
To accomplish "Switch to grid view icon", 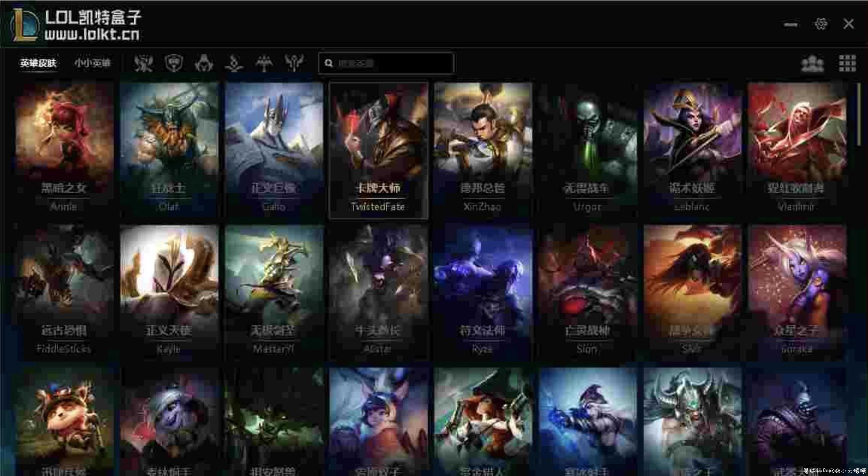I will pyautogui.click(x=847, y=63).
